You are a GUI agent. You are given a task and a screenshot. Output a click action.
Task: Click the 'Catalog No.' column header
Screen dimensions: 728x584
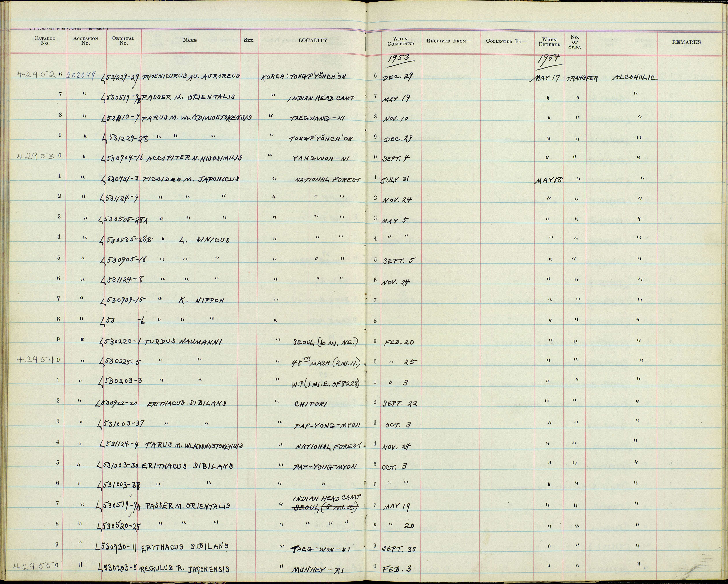(45, 41)
